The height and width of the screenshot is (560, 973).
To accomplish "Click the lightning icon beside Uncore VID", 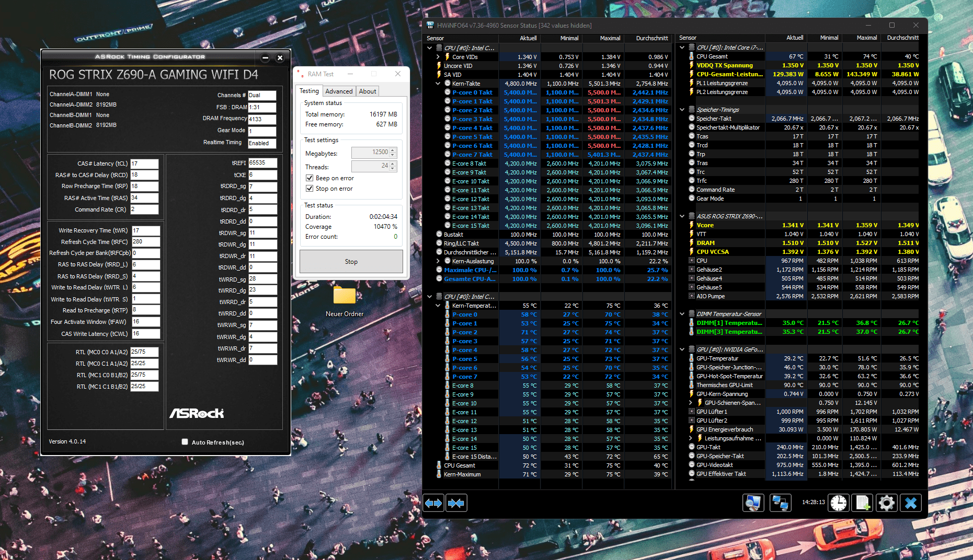I will point(439,66).
